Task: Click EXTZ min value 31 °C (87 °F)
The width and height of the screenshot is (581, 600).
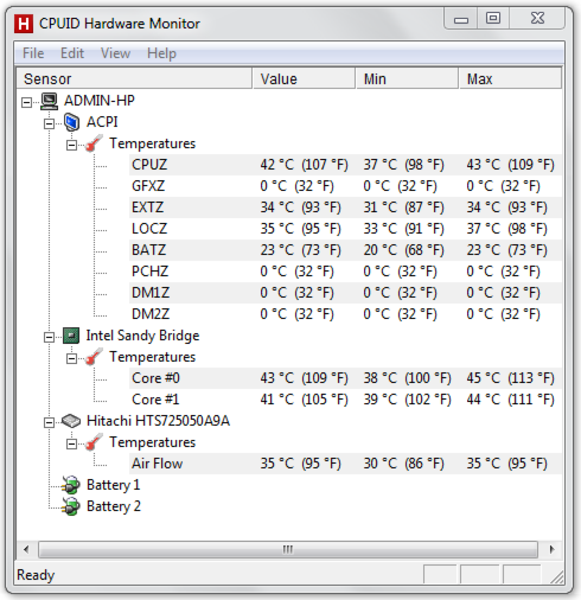Action: (x=404, y=208)
